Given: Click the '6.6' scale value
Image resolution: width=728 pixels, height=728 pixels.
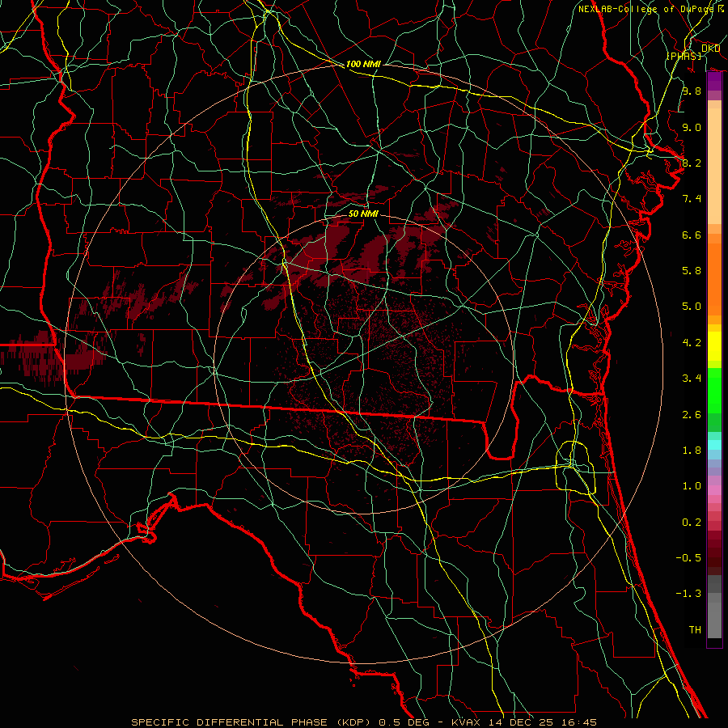Looking at the screenshot, I should 692,235.
